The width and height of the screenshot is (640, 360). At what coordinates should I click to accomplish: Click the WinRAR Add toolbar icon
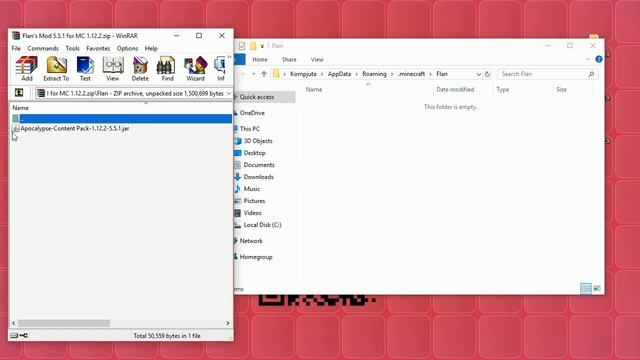point(27,69)
